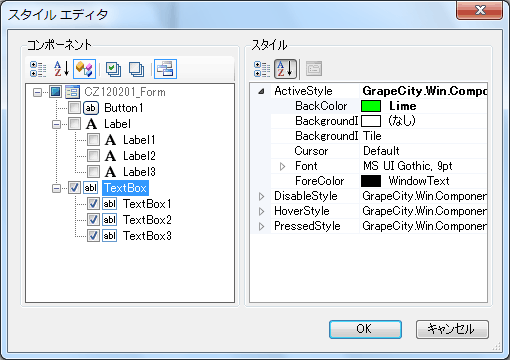Collapse the Label tree node
The image size is (510, 360).
(56, 124)
